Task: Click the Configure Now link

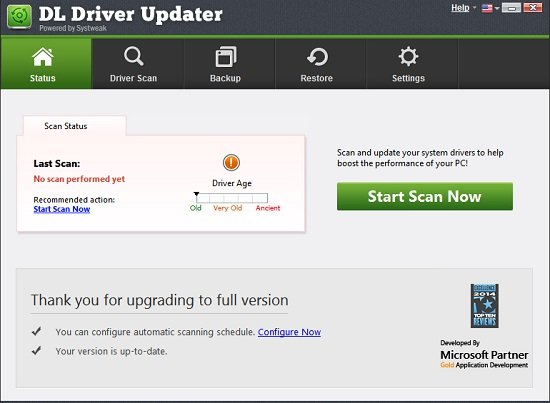Action: 289,332
